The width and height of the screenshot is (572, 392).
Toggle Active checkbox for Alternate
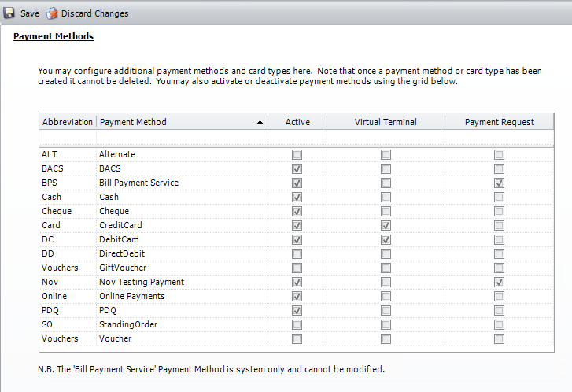point(297,155)
